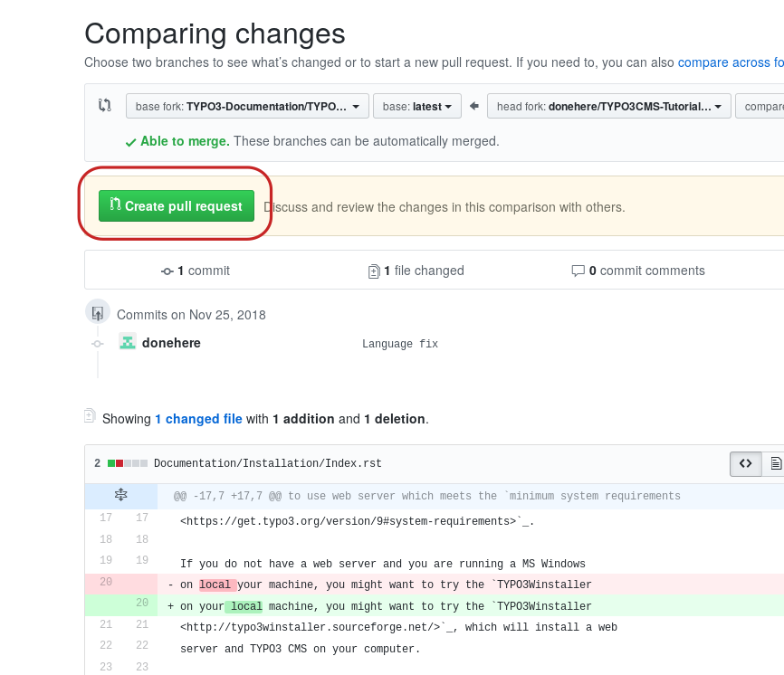The height and width of the screenshot is (675, 784).
Task: Select the 1 commit tab
Action: click(x=196, y=271)
